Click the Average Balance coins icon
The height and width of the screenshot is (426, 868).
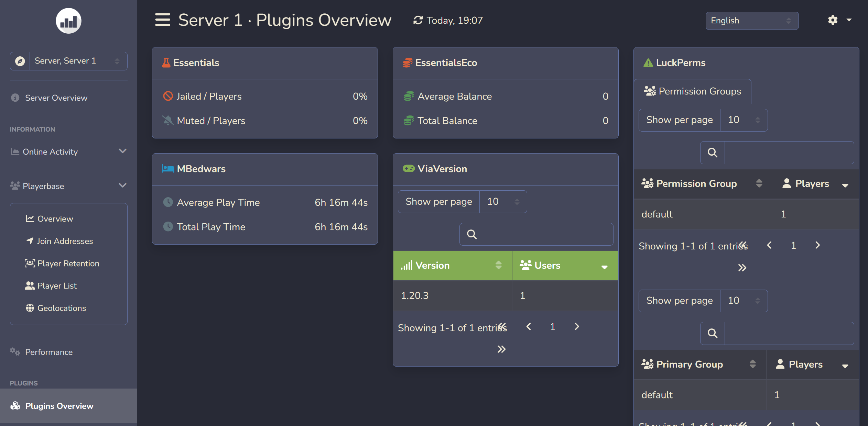(x=409, y=96)
